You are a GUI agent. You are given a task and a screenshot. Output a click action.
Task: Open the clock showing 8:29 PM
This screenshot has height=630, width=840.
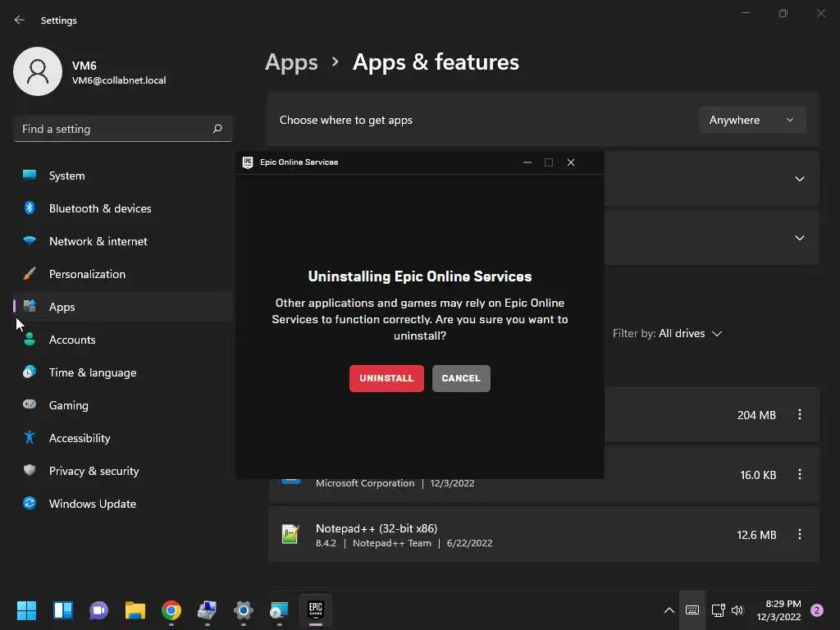(x=779, y=610)
